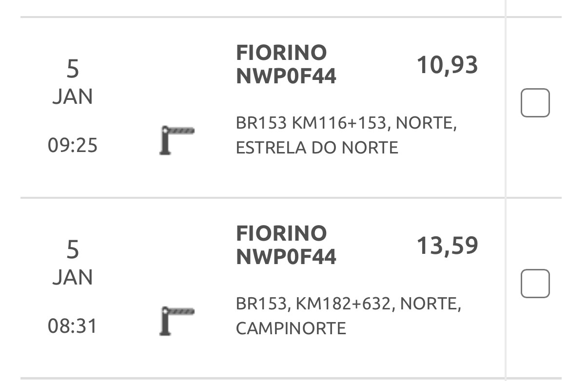Click the CAMPINORTE location text
Image resolution: width=588 pixels, height=381 pixels.
pos(291,328)
